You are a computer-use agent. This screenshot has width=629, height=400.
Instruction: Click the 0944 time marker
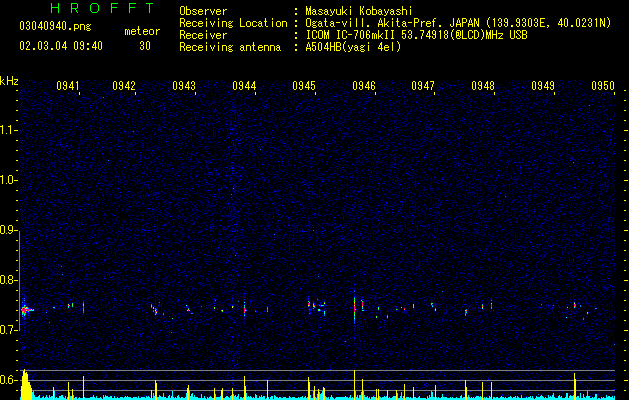point(244,85)
